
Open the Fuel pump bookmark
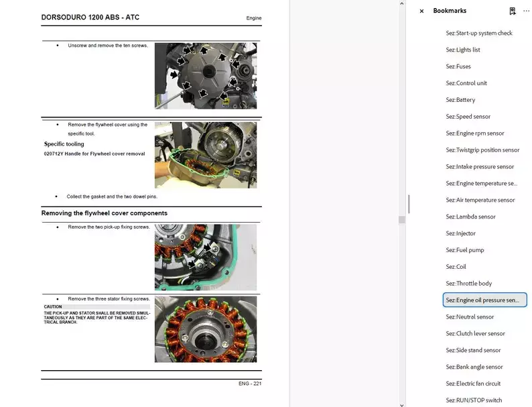coord(464,250)
